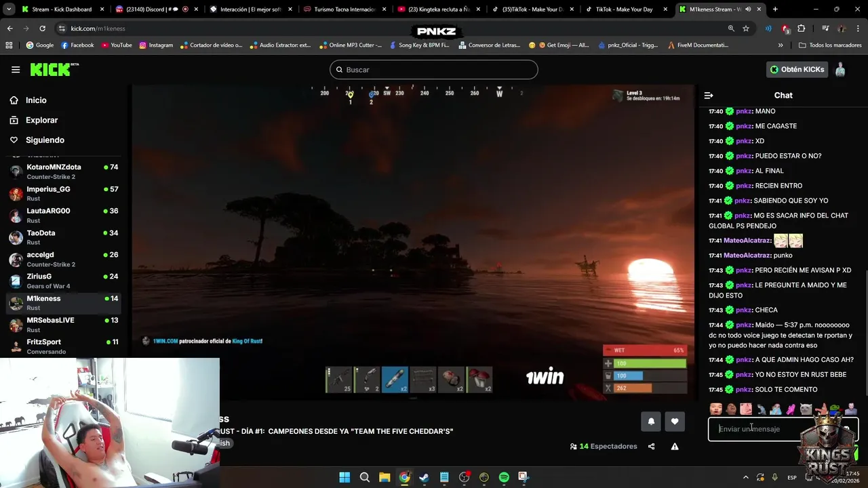Open File Explorer from taskbar
The height and width of the screenshot is (488, 868).
384,477
